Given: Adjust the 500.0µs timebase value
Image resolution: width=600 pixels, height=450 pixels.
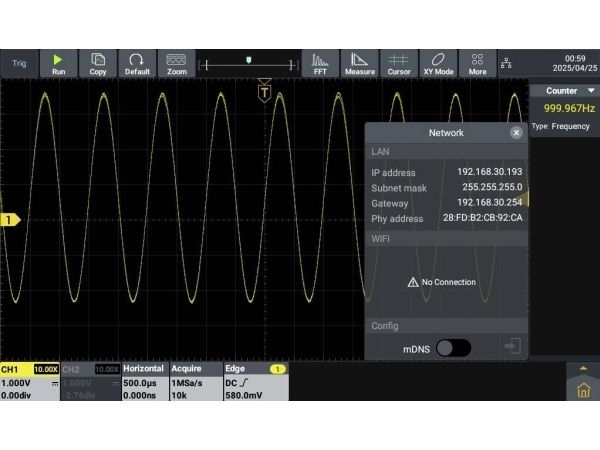Looking at the screenshot, I should (x=140, y=383).
